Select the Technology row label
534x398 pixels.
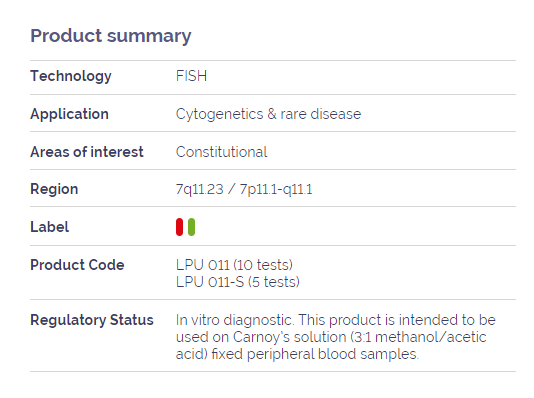pyautogui.click(x=71, y=76)
